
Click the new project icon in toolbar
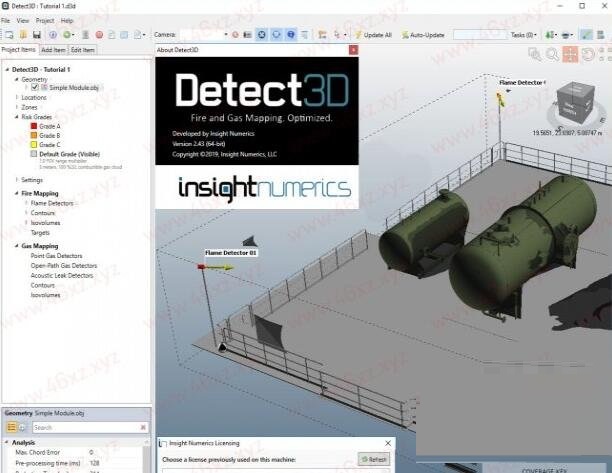click(7, 34)
